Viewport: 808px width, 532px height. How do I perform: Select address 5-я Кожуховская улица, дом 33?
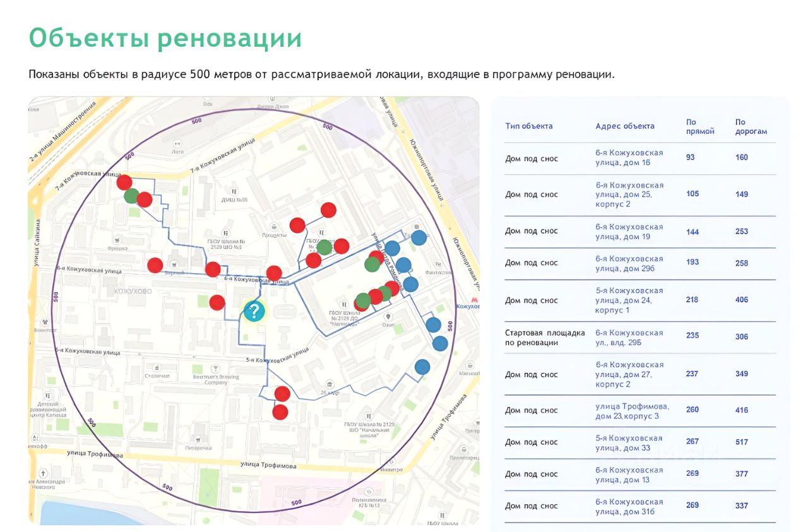pos(629,443)
